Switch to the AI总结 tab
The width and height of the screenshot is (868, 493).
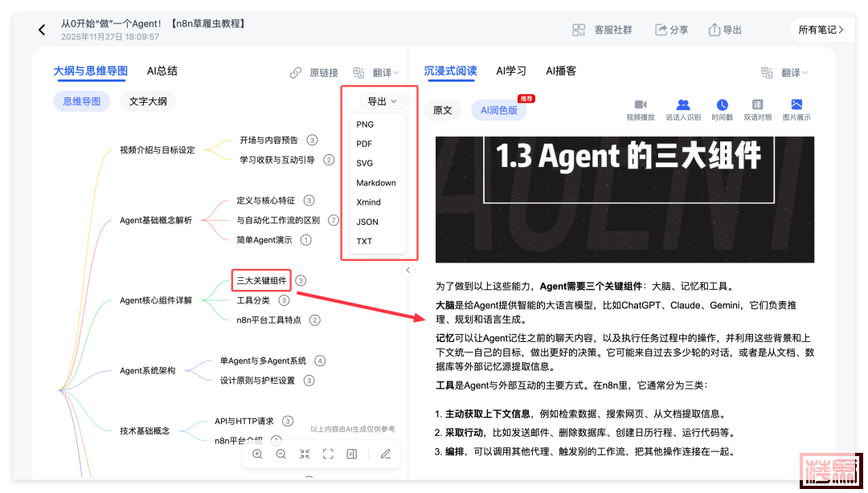tap(162, 71)
